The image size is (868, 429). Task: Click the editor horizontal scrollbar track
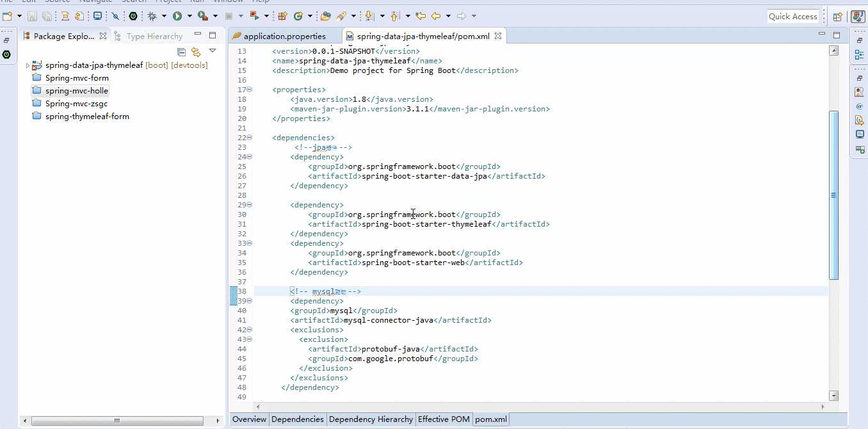[x=541, y=407]
